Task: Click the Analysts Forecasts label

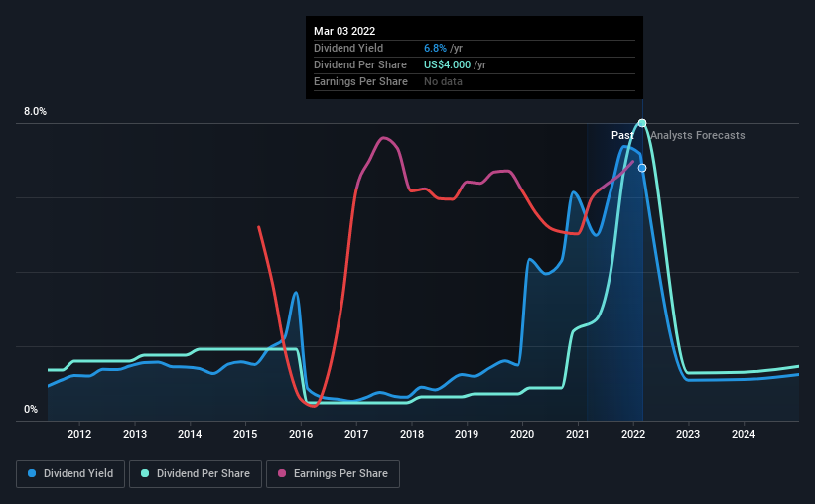Action: coord(698,135)
